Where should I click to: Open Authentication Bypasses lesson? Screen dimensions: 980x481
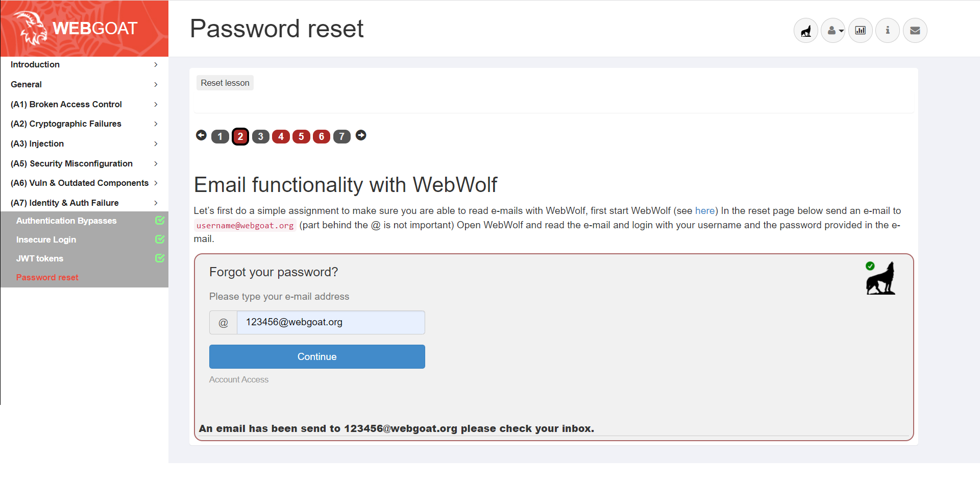66,221
